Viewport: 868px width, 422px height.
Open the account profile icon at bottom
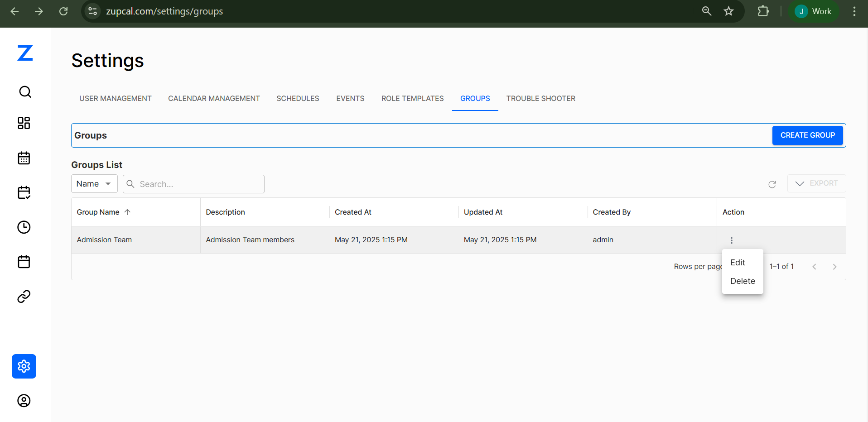(24, 401)
